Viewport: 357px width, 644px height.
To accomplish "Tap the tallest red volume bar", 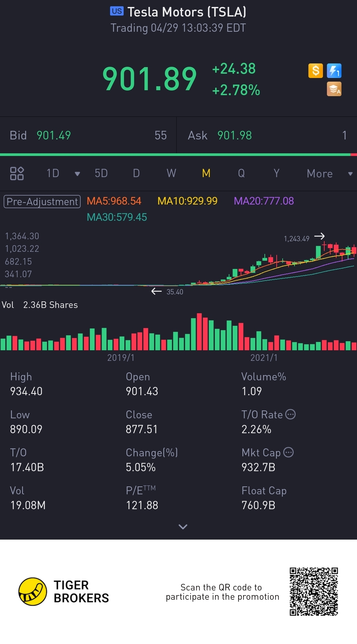I will pyautogui.click(x=199, y=331).
